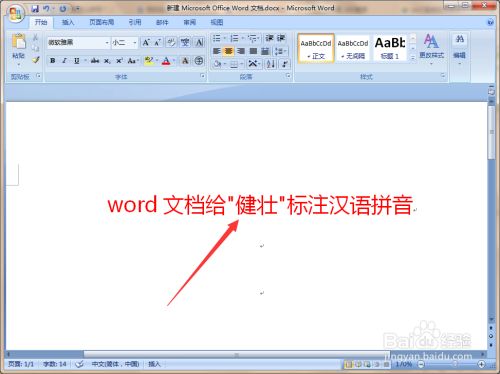The image size is (500, 374).
Task: Open the 页面布局 (Page Layout) tab
Action: pos(102,22)
